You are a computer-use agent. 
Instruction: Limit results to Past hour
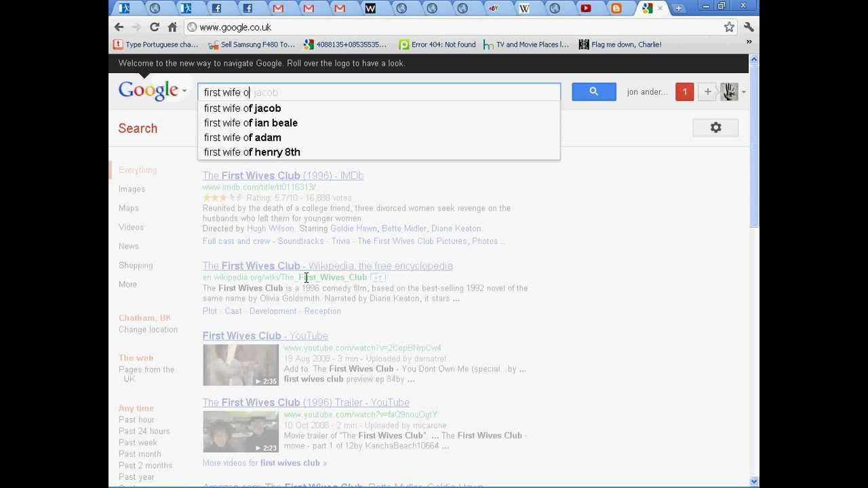[136, 420]
